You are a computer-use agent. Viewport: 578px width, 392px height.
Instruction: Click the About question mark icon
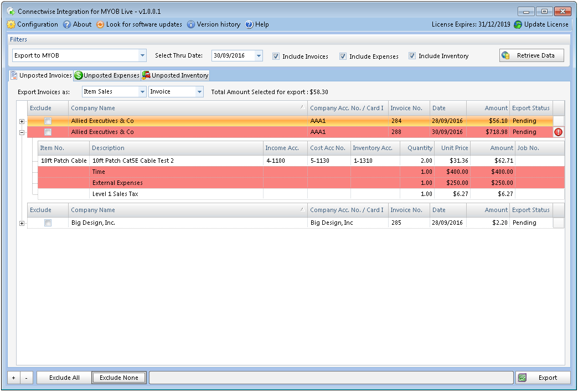pyautogui.click(x=68, y=24)
